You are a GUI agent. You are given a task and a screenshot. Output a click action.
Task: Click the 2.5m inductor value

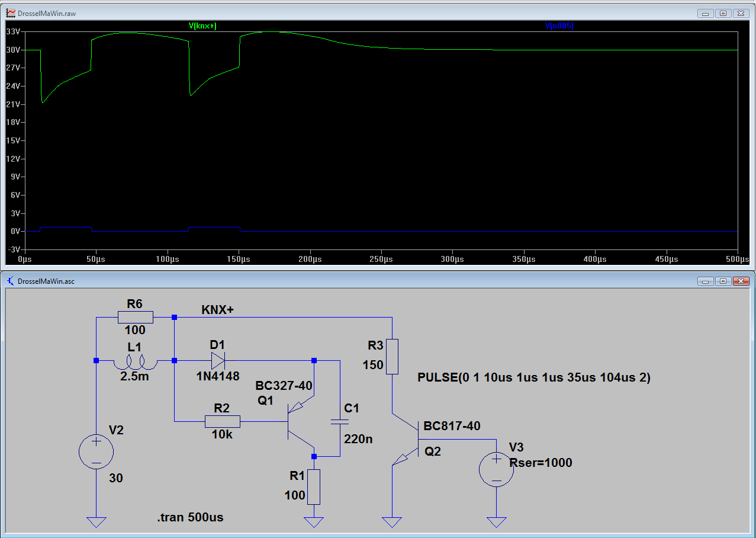click(135, 376)
